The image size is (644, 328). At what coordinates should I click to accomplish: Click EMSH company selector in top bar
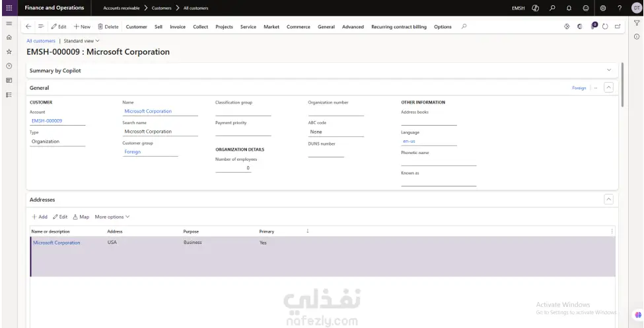(x=518, y=8)
